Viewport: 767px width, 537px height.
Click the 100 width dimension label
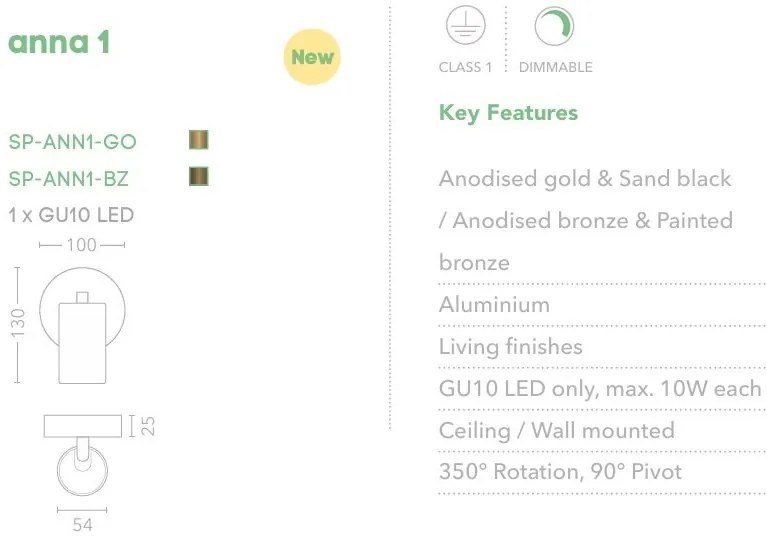82,245
